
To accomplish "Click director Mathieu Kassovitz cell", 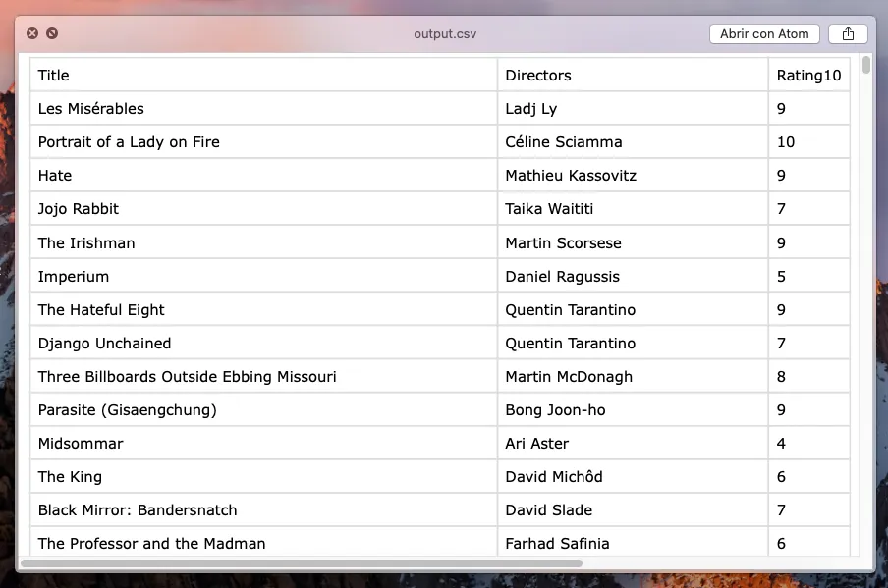I will point(633,176).
